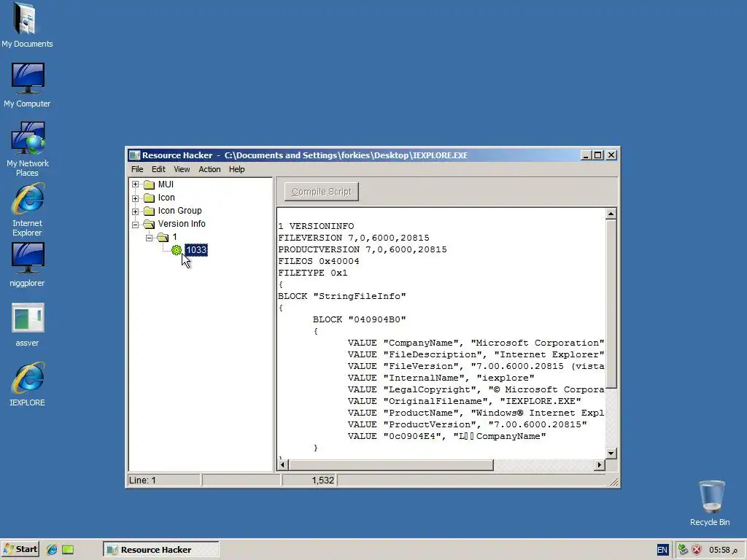Click the green network tray icon

683,550
